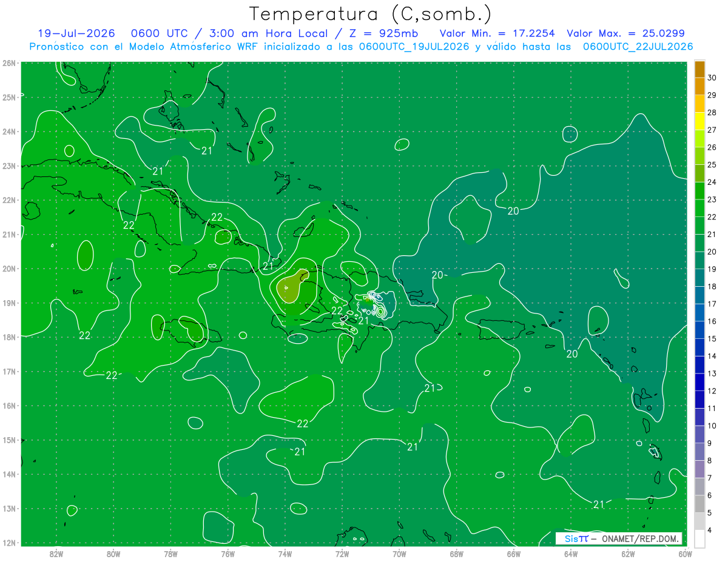Click the colorbar label 10
728x562 pixels.
click(712, 426)
